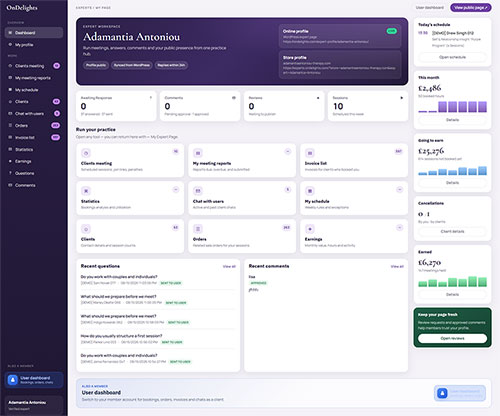Click Open schedule button
Screen dimensions: 500x416
click(452, 57)
